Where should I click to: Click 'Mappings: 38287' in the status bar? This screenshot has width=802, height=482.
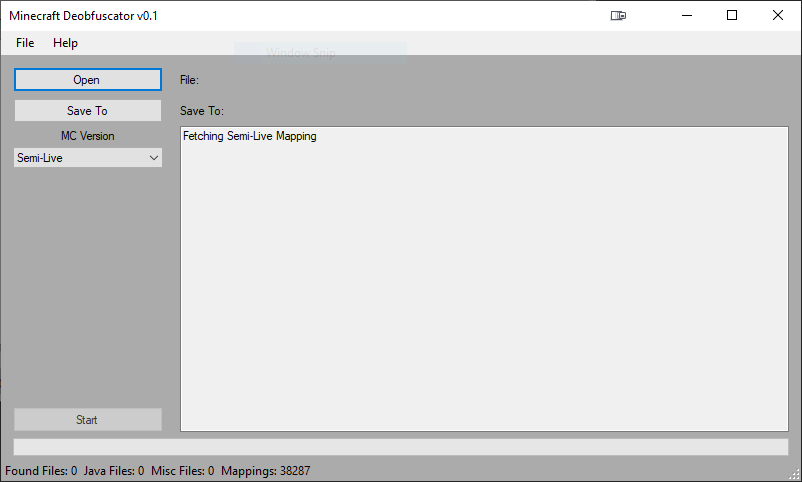coord(265,471)
